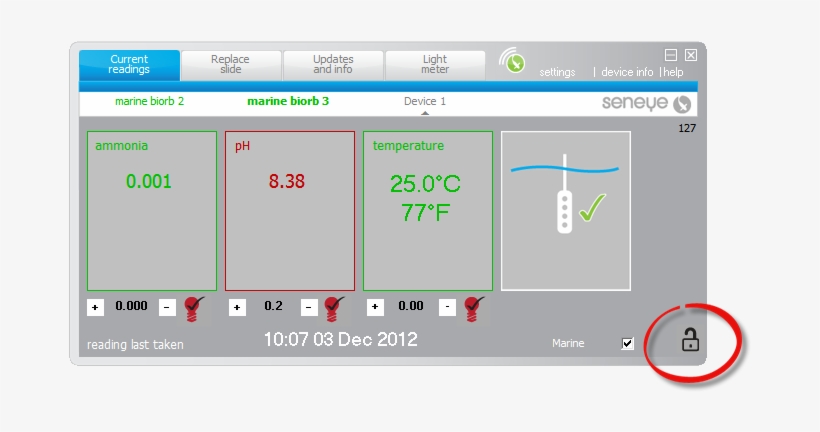Click the green seneye connection status icon

click(512, 61)
